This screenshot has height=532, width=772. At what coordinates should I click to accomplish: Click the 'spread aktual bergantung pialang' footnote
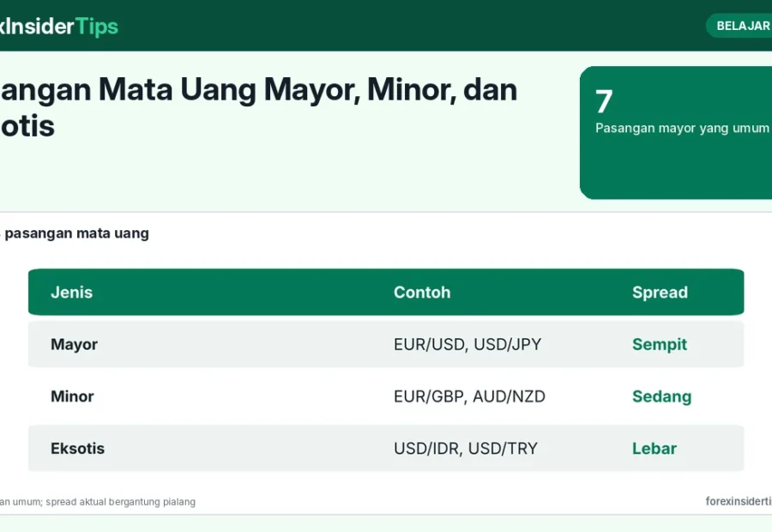(x=121, y=502)
